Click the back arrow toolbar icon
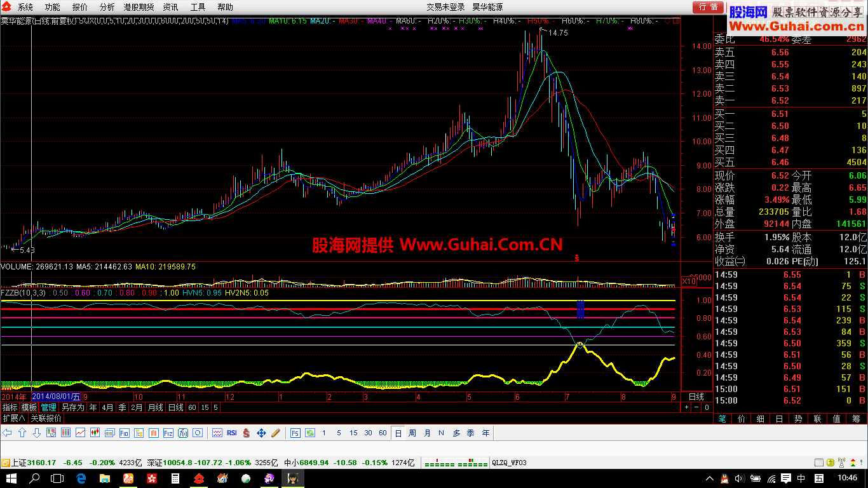This screenshot has height=488, width=868. (8, 433)
